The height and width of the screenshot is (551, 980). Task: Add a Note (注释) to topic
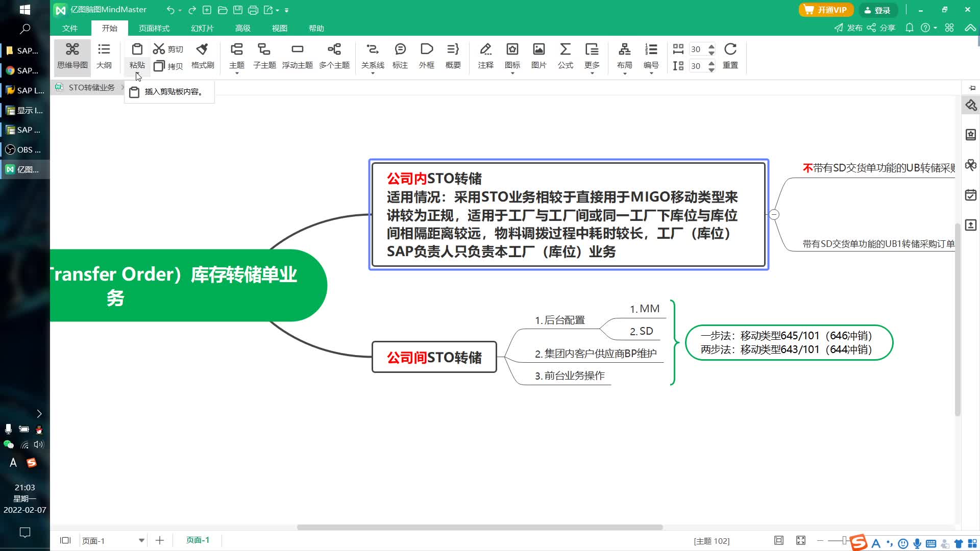point(486,56)
